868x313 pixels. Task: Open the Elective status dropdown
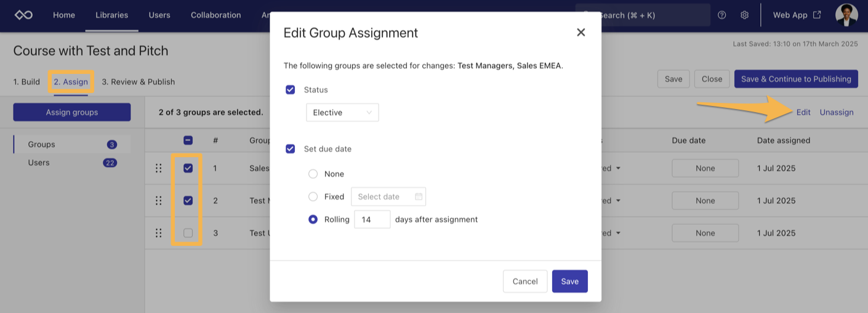click(x=342, y=113)
